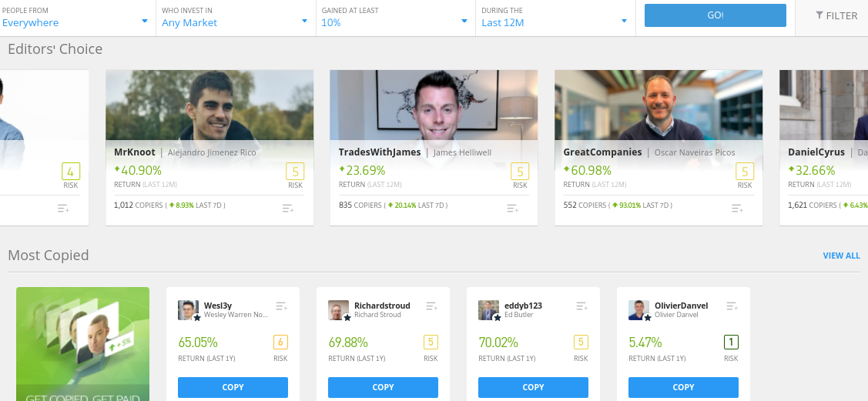
Task: Click MrKnoot risk score 5 badge
Action: [295, 172]
